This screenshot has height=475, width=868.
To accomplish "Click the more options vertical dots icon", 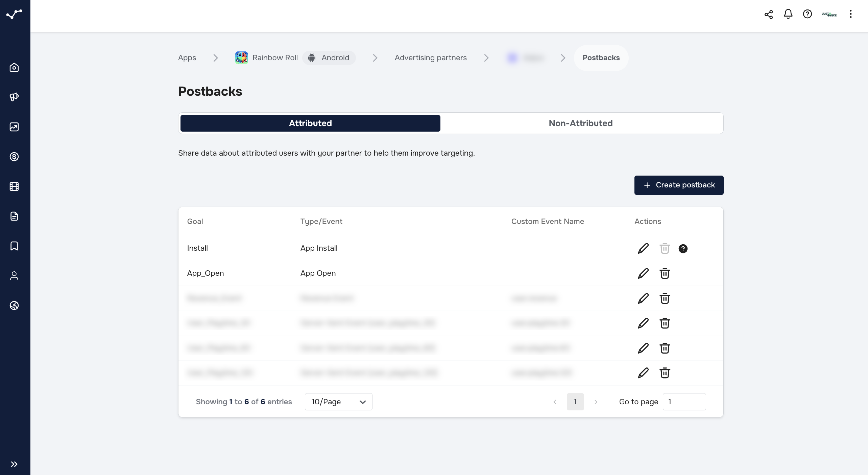I will [x=851, y=14].
